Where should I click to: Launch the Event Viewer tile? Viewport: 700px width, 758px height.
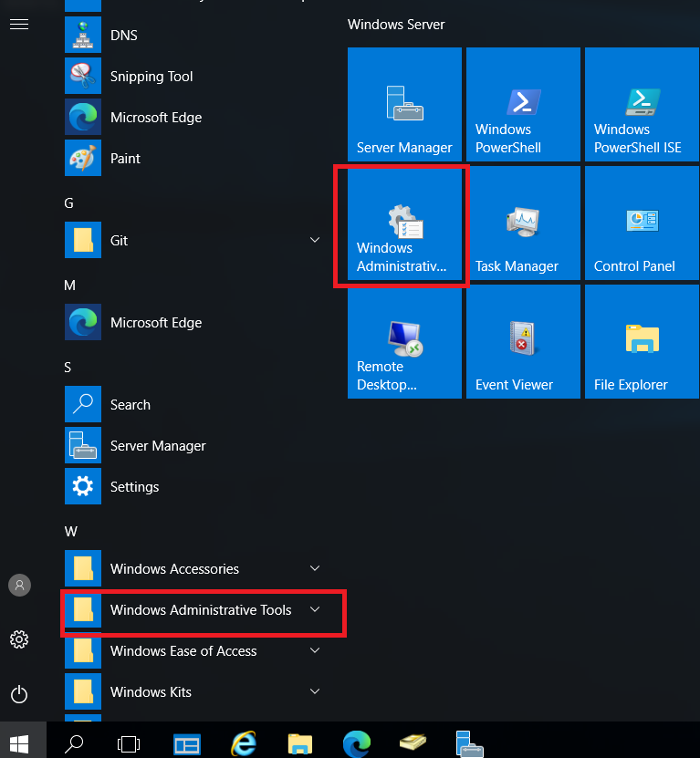[x=523, y=342]
